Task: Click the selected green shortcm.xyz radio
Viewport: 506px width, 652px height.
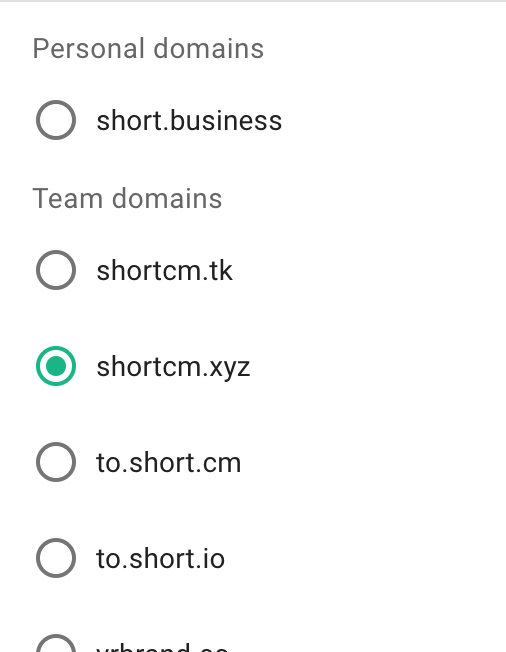Action: pos(56,366)
